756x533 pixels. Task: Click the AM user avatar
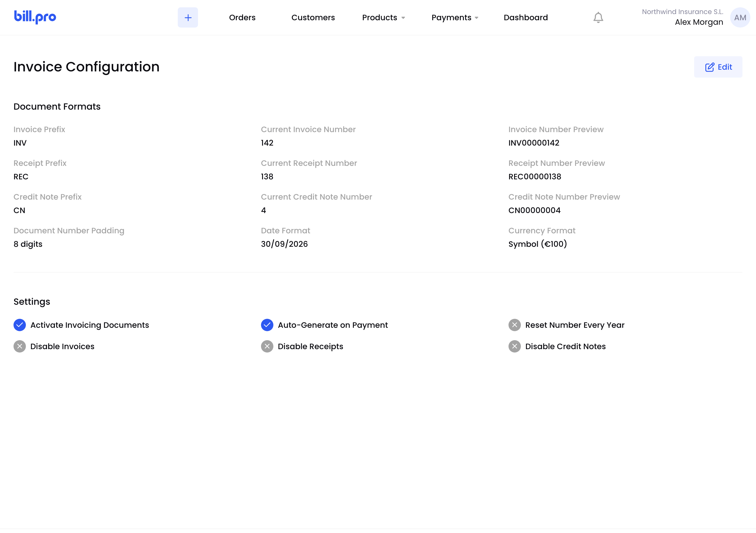740,17
